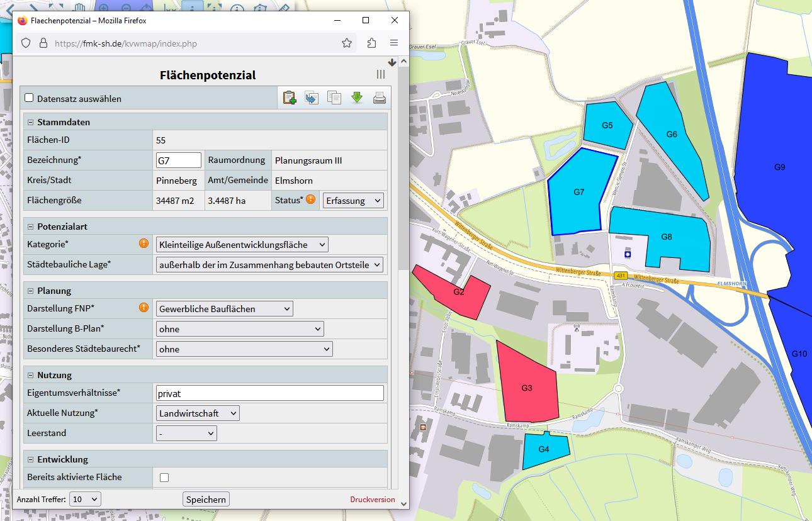Click the green download arrow icon

[x=357, y=98]
